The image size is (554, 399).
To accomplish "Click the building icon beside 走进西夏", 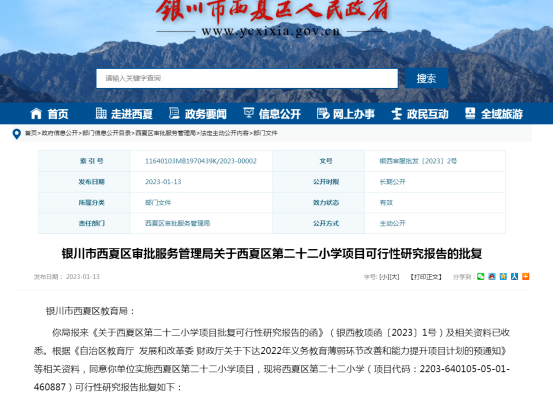I will coord(101,113).
